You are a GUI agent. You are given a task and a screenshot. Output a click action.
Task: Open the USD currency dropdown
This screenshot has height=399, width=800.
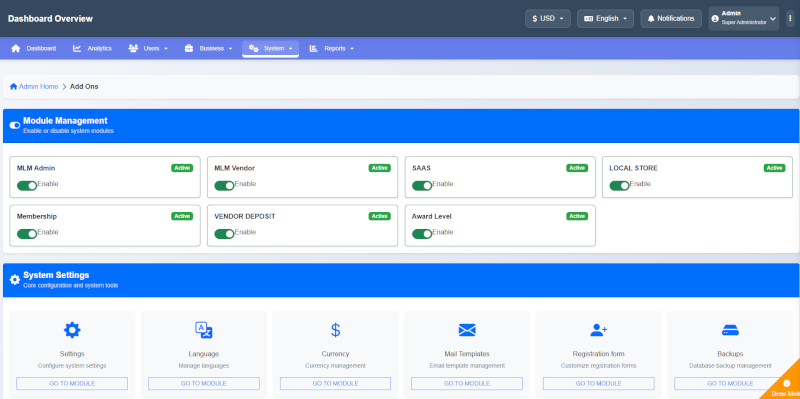click(547, 18)
